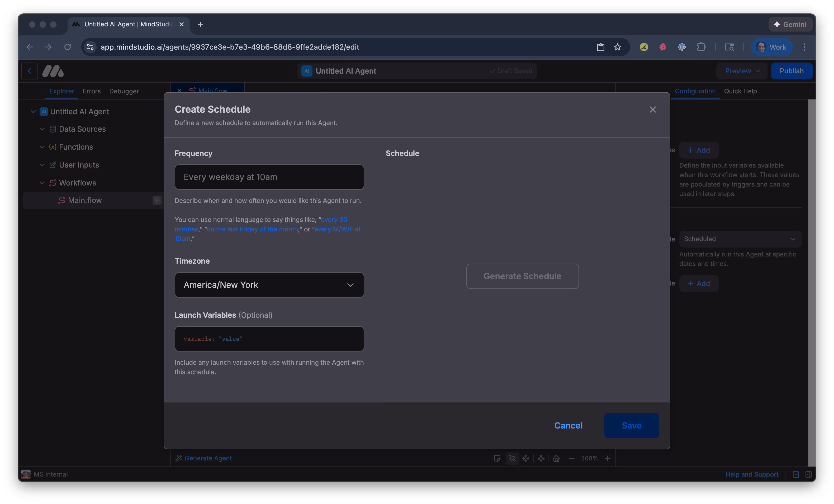Click the back arrow beside the MindStudio logo

[x=30, y=71]
